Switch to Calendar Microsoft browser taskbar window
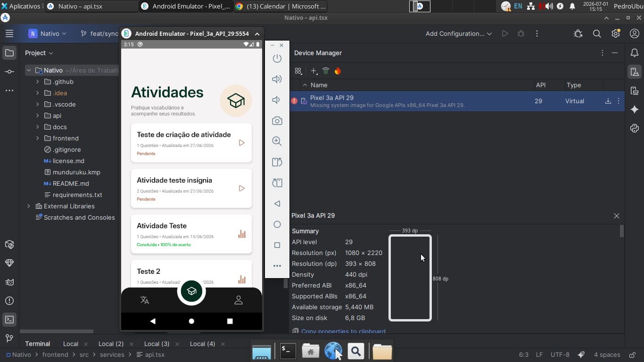 (x=281, y=6)
